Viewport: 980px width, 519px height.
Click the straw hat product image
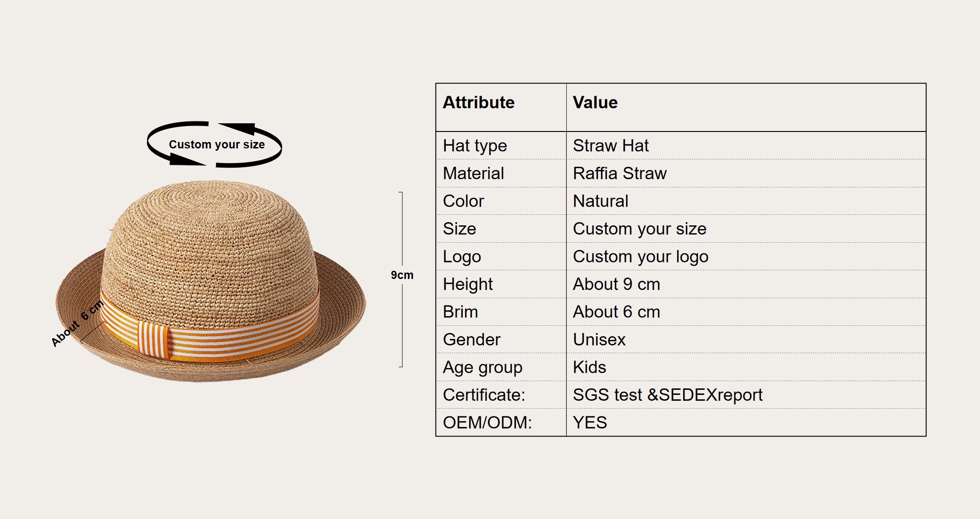tap(211, 281)
